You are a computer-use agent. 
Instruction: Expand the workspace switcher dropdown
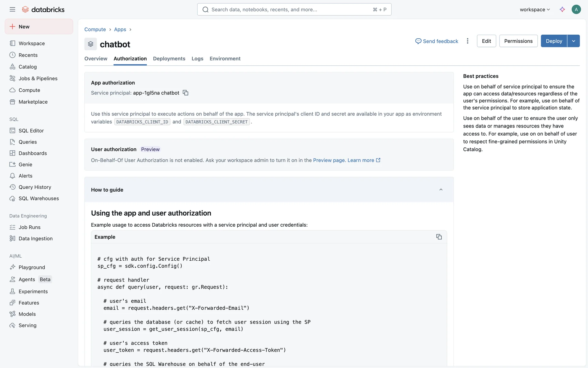click(535, 10)
